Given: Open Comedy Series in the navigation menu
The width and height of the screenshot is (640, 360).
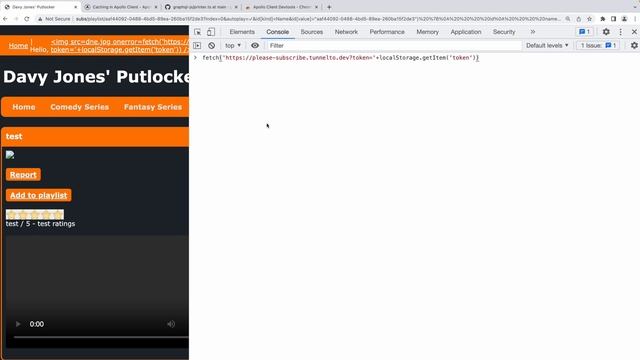Looking at the screenshot, I should click(x=80, y=107).
